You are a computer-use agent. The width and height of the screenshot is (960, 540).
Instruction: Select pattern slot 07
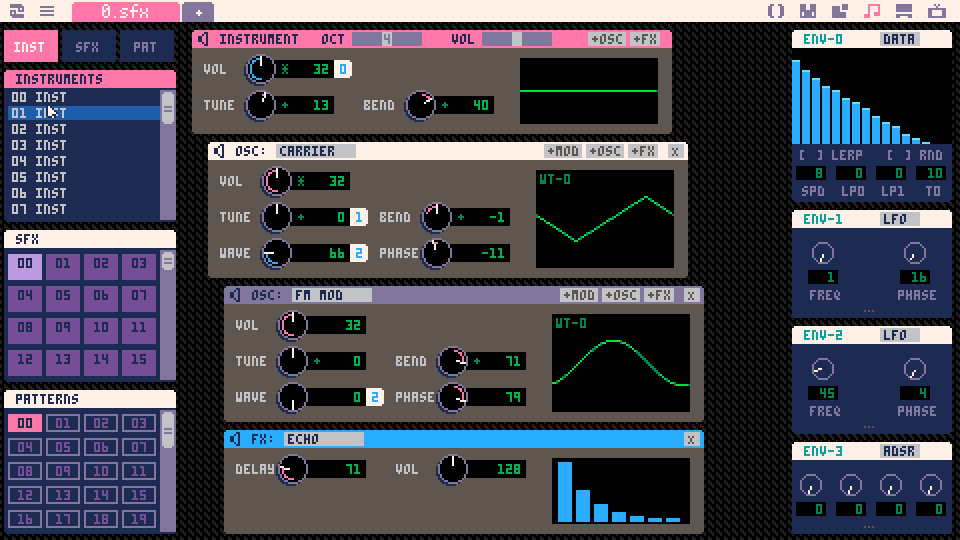pyautogui.click(x=139, y=448)
